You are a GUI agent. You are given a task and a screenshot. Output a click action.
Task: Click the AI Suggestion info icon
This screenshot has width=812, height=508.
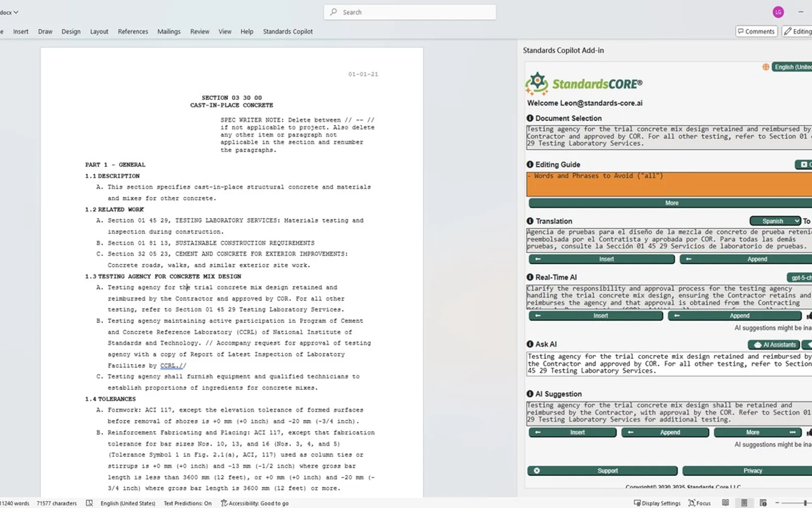530,394
